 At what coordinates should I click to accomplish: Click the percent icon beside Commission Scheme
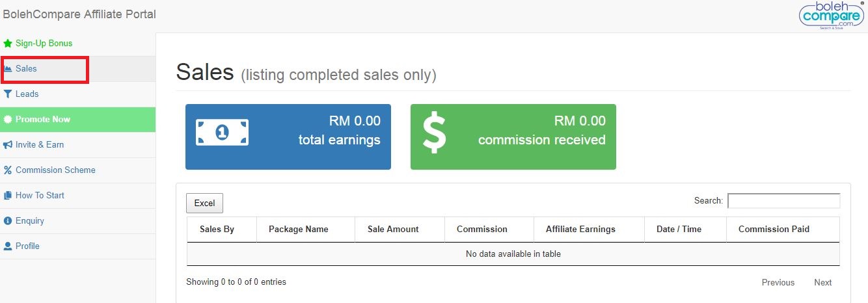[8, 170]
